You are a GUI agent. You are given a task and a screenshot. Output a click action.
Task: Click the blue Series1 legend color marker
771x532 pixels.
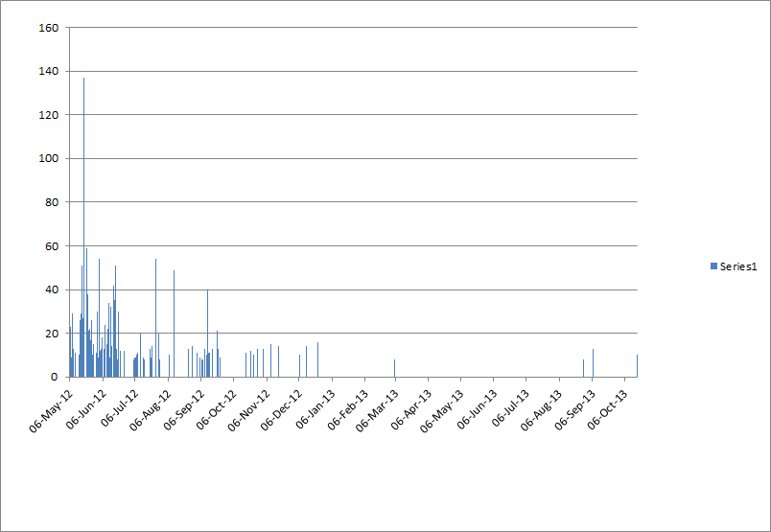713,266
